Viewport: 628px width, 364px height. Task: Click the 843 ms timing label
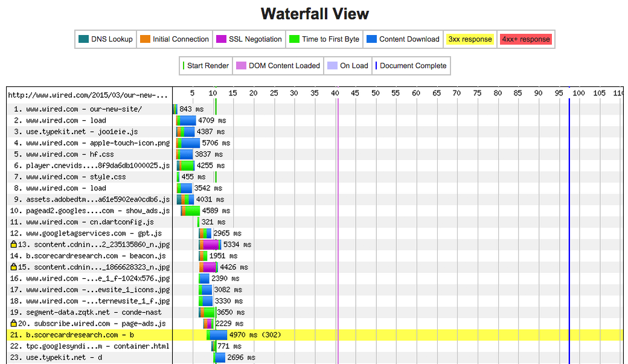(x=191, y=109)
